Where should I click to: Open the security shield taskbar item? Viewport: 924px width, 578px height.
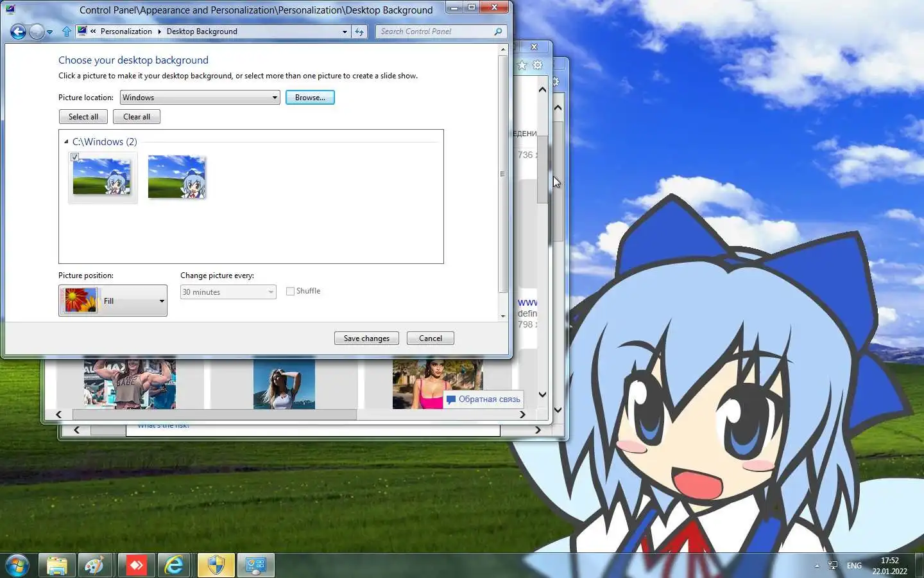click(x=216, y=566)
